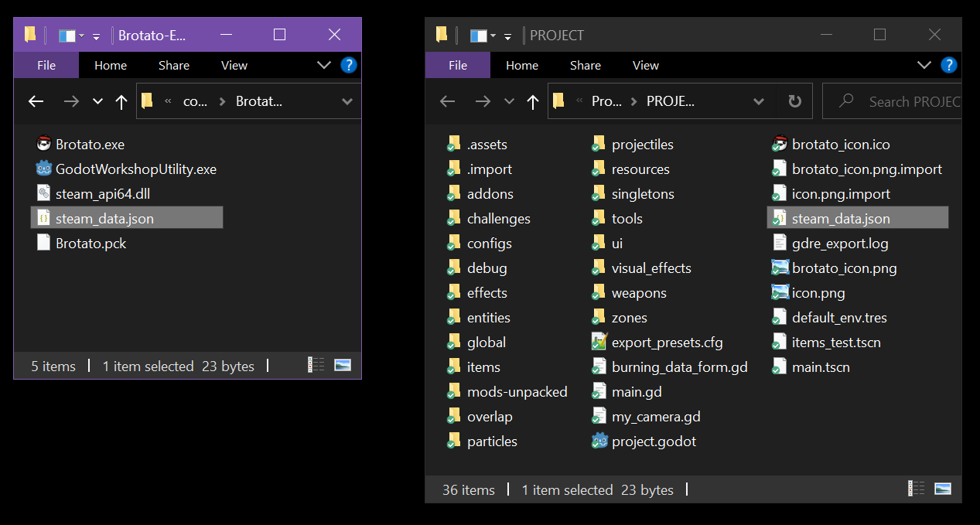Open the Brotato.exe game icon
The image size is (980, 525).
click(x=44, y=144)
